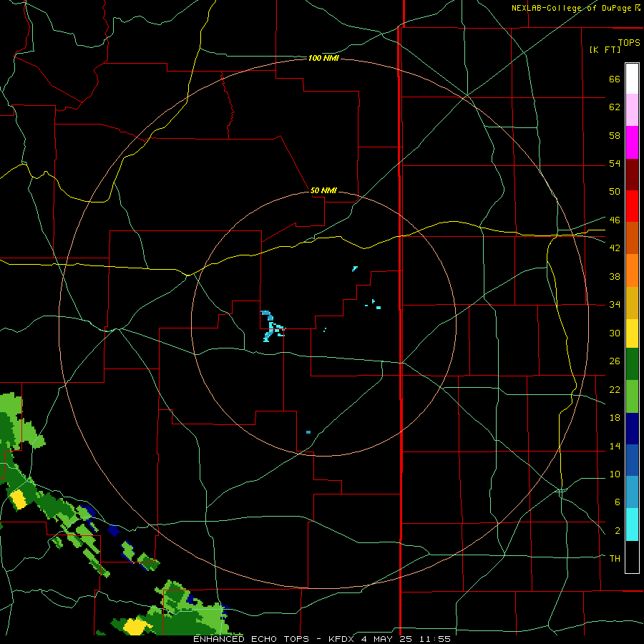Click the '100 NMI' range ring label
Image resolution: width=644 pixels, height=644 pixels.
coord(323,59)
